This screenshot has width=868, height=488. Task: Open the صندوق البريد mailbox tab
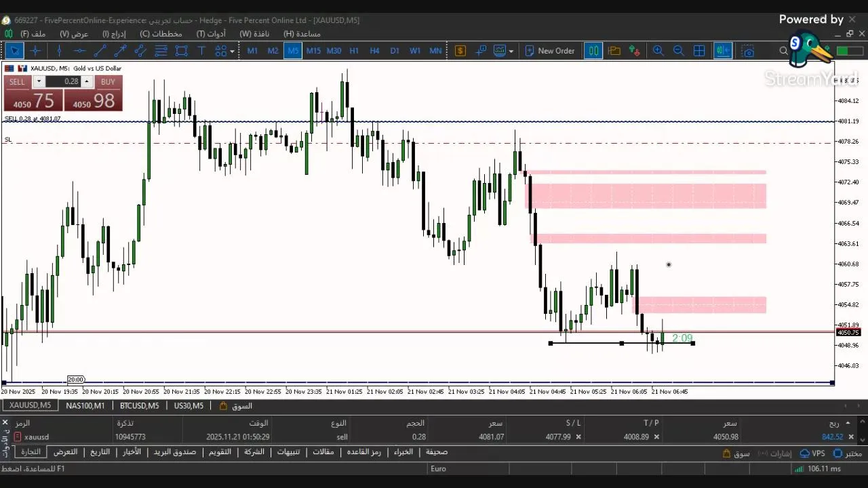click(x=175, y=452)
